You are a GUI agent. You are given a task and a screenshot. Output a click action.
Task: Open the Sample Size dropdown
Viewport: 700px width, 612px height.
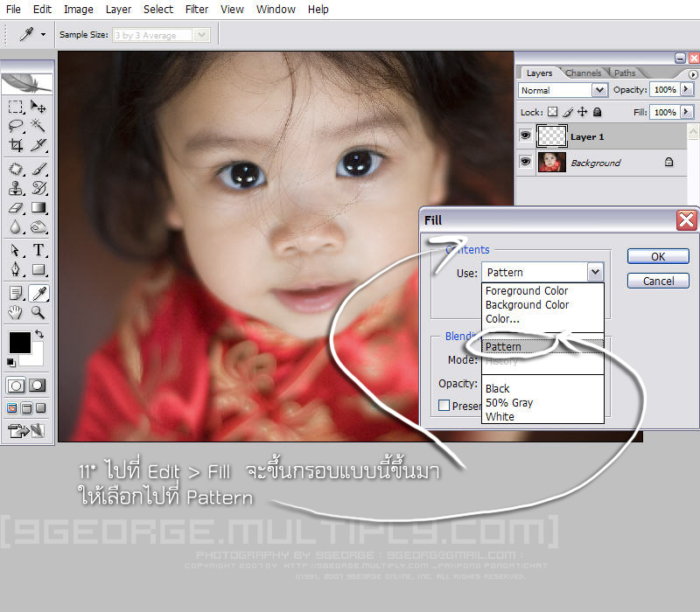coord(202,34)
